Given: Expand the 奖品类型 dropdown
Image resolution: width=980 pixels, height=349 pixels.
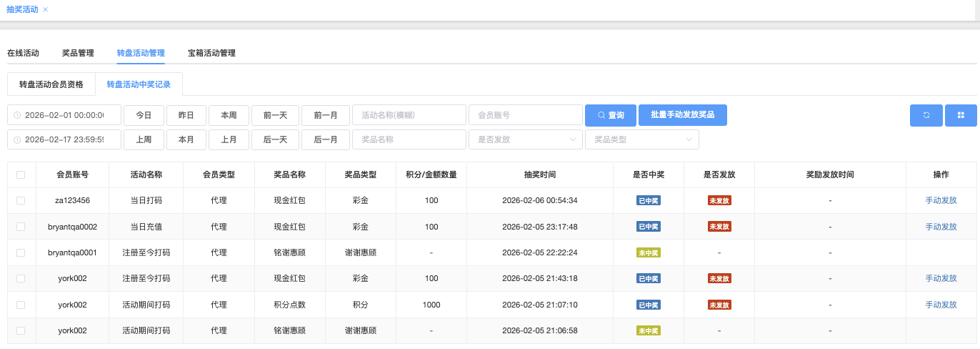Looking at the screenshot, I should point(641,139).
